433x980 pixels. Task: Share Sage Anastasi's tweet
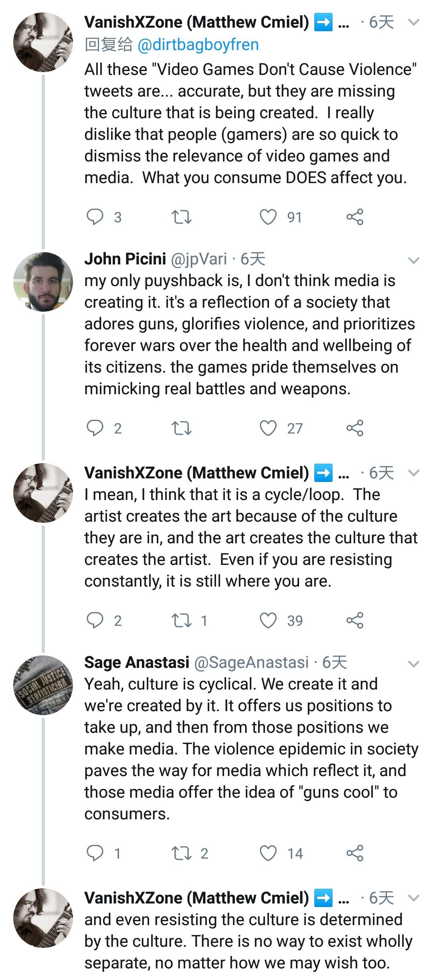pyautogui.click(x=355, y=853)
